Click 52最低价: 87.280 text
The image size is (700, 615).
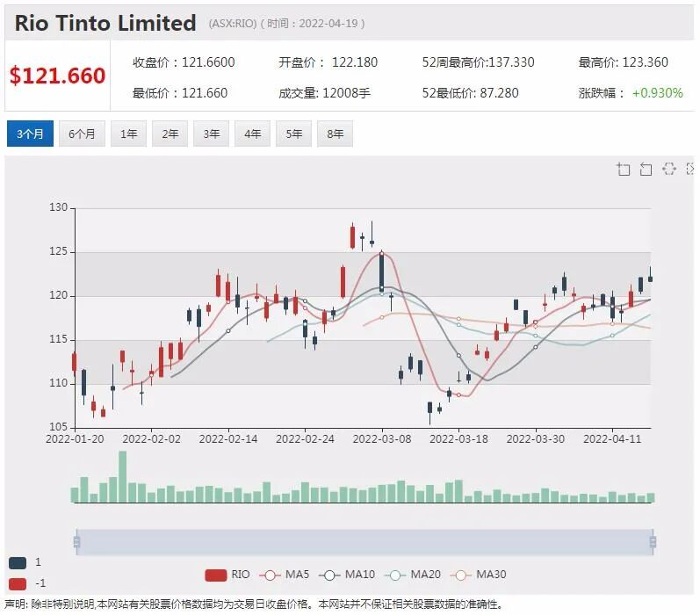471,93
